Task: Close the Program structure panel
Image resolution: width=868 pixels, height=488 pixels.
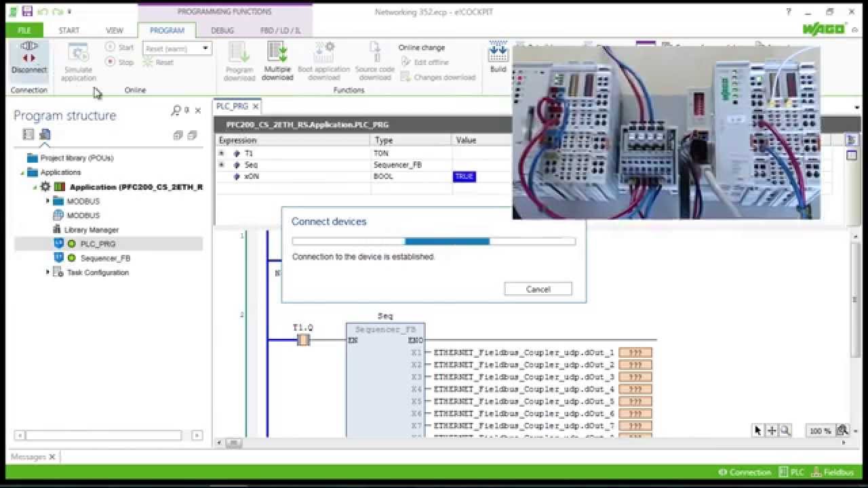Action: pos(198,110)
